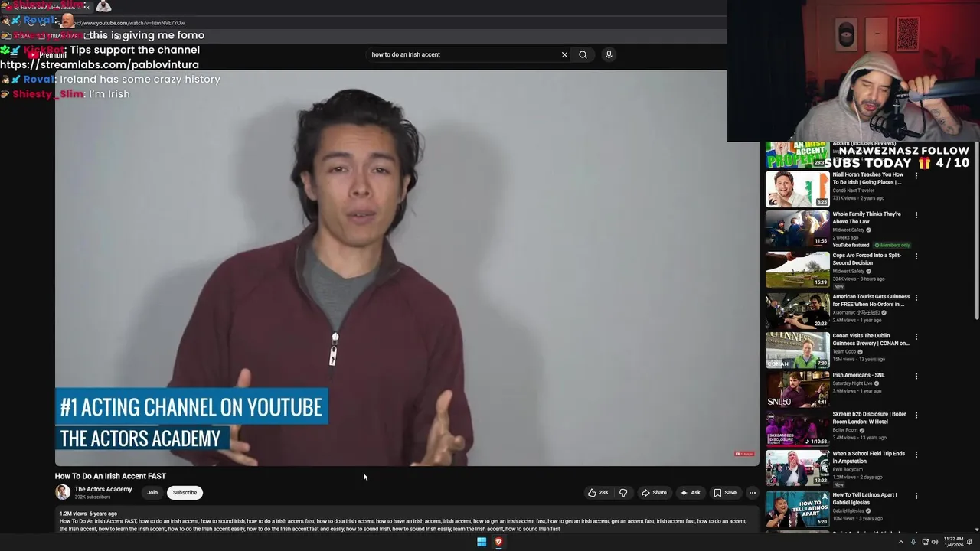
Task: Open Whole Family Thinks They're Above thumbnail
Action: click(797, 228)
